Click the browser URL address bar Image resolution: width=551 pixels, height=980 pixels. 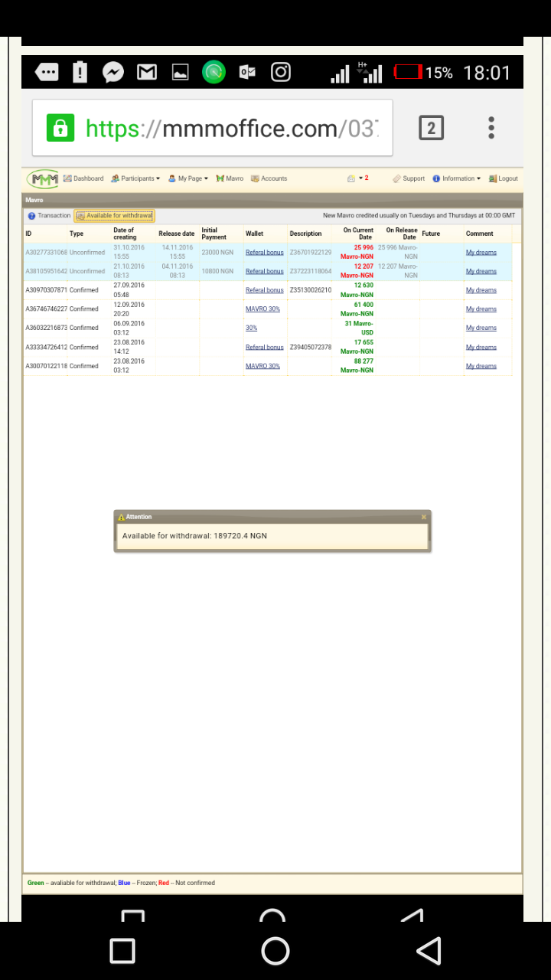212,128
